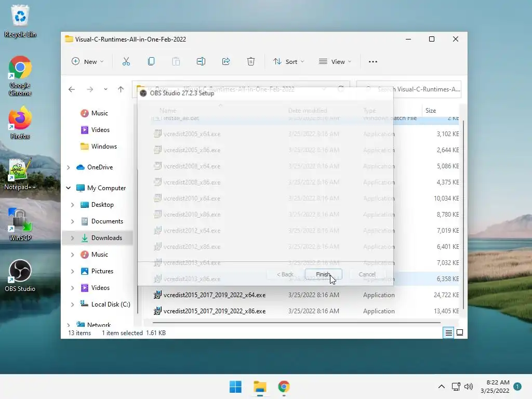This screenshot has width=532, height=399.
Task: Click Finish in OBS Studio Setup dialog
Action: [323, 274]
